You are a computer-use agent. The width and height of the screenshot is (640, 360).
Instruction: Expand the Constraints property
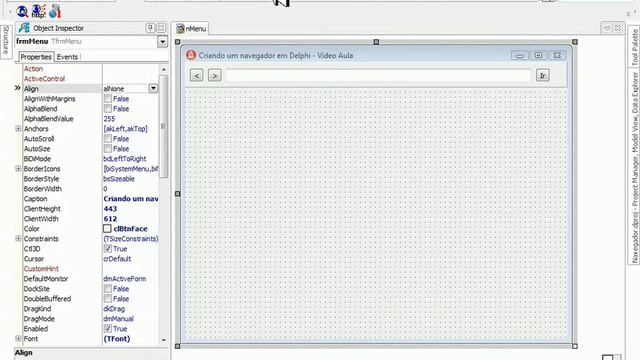pos(18,238)
